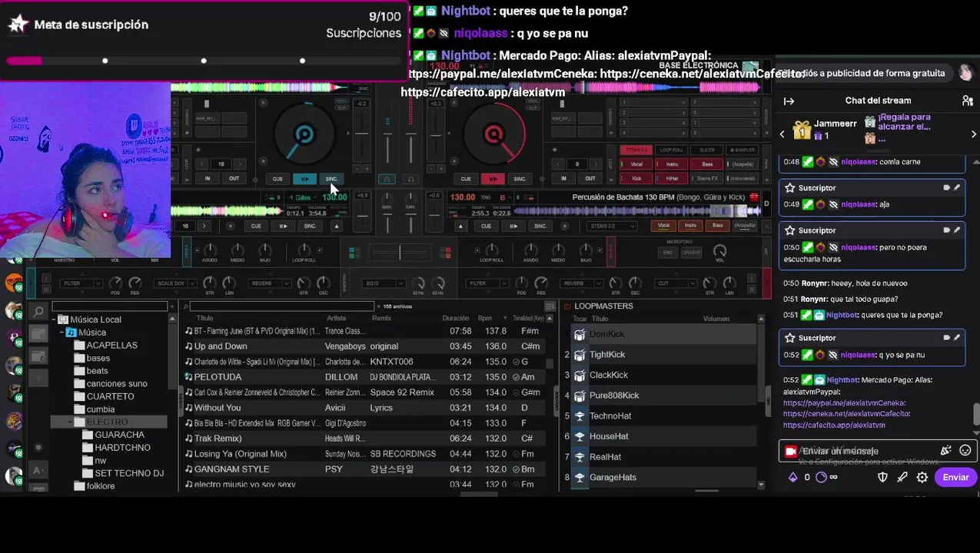This screenshot has height=553, width=980.
Task: Collapse the ELECTRO folder node
Action: 70,422
